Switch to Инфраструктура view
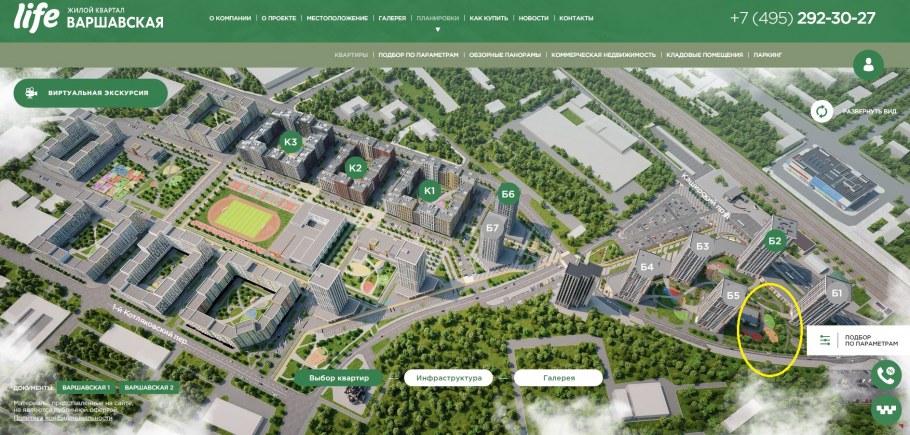 449,378
